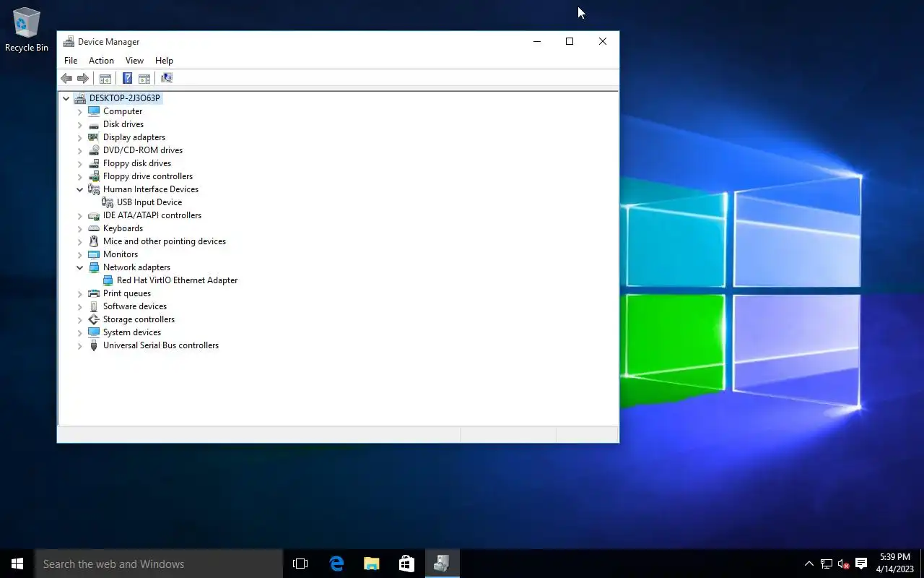Expand the Software devices arrow
924x578 pixels.
80,306
